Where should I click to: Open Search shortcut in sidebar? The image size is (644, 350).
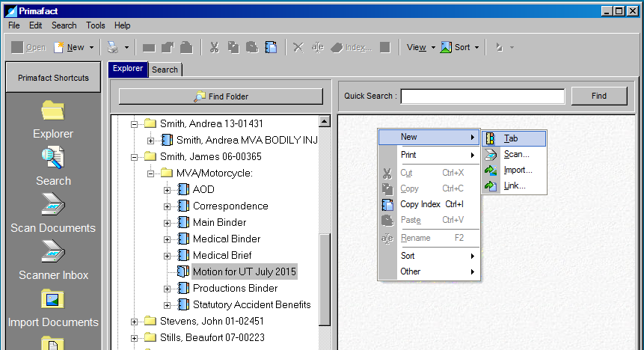[x=53, y=167]
